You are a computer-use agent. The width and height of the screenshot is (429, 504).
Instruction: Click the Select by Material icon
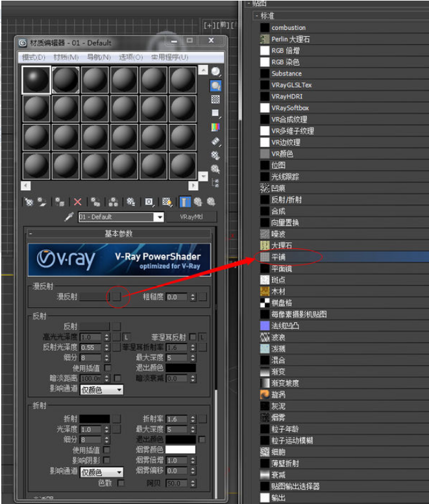[215, 169]
